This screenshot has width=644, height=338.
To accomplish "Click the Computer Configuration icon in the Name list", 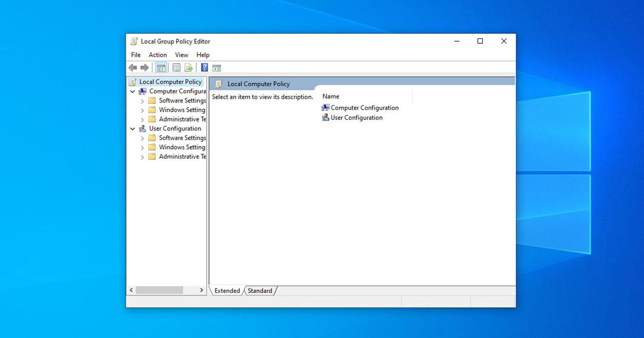I will (x=326, y=108).
